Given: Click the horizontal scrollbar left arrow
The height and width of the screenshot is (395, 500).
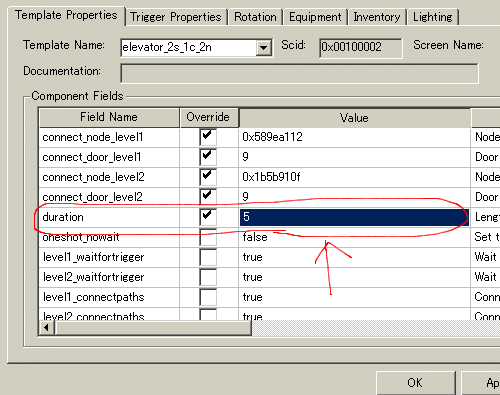Looking at the screenshot, I should click(x=47, y=328).
